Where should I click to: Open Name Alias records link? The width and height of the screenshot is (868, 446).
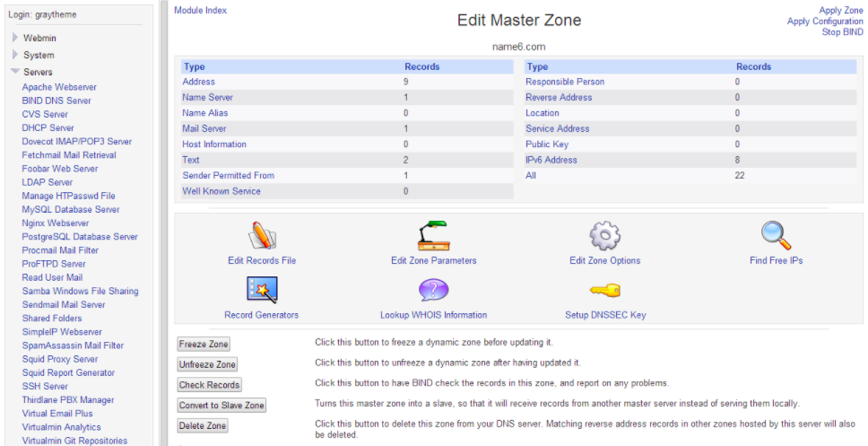pyautogui.click(x=204, y=112)
